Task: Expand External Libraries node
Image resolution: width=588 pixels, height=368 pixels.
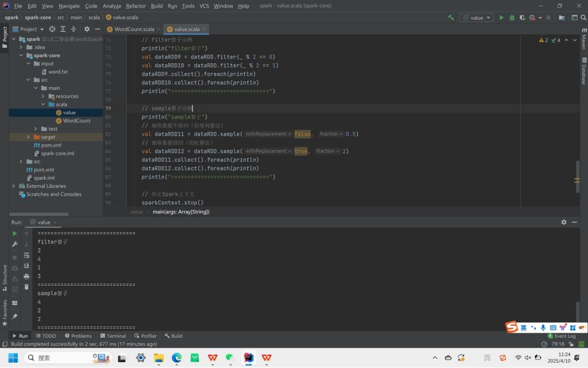Action: click(x=13, y=186)
